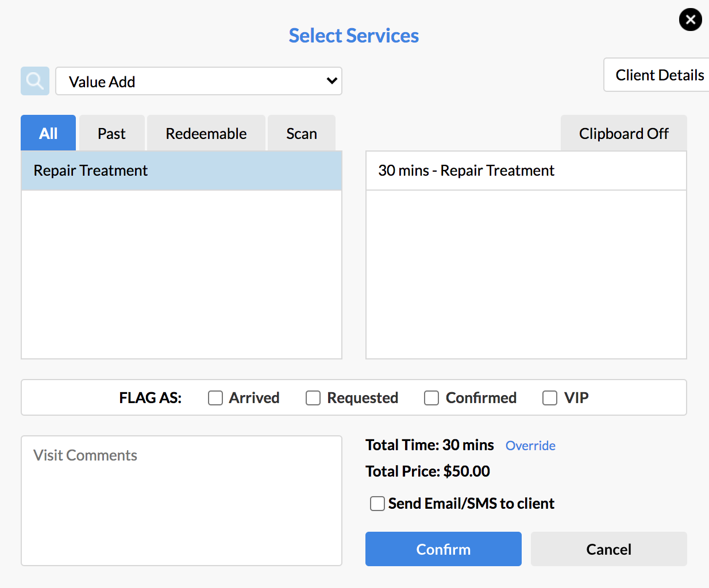709x588 pixels.
Task: Check the Arrived flag checkbox
Action: [215, 398]
